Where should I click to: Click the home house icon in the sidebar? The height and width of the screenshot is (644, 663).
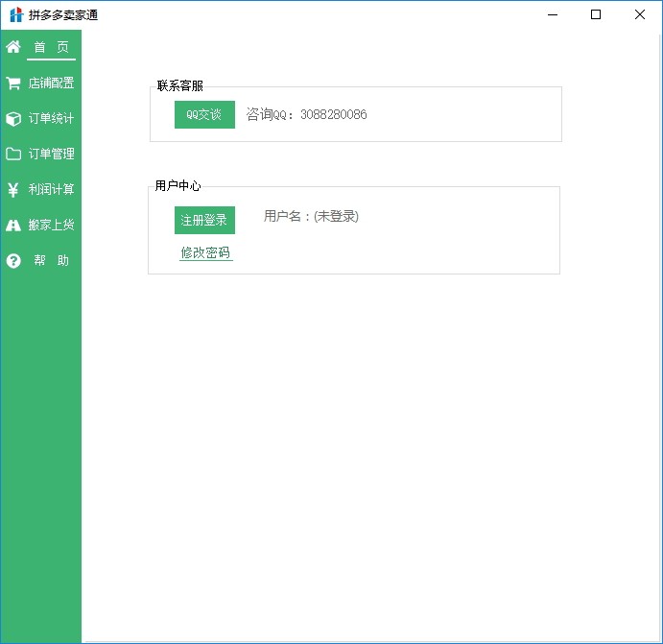[13, 46]
